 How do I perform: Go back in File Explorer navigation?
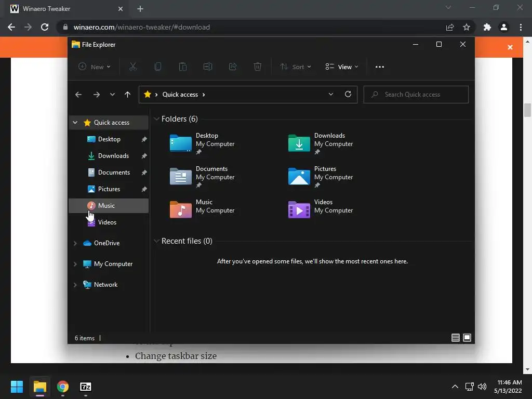pos(78,95)
